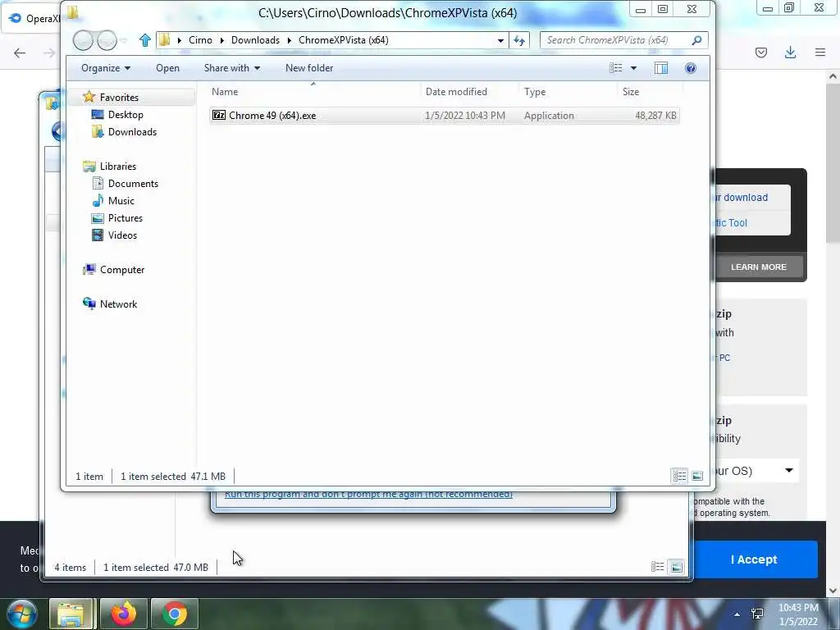The height and width of the screenshot is (630, 840).
Task: Switch to details view in front window status bar
Action: 680,476
